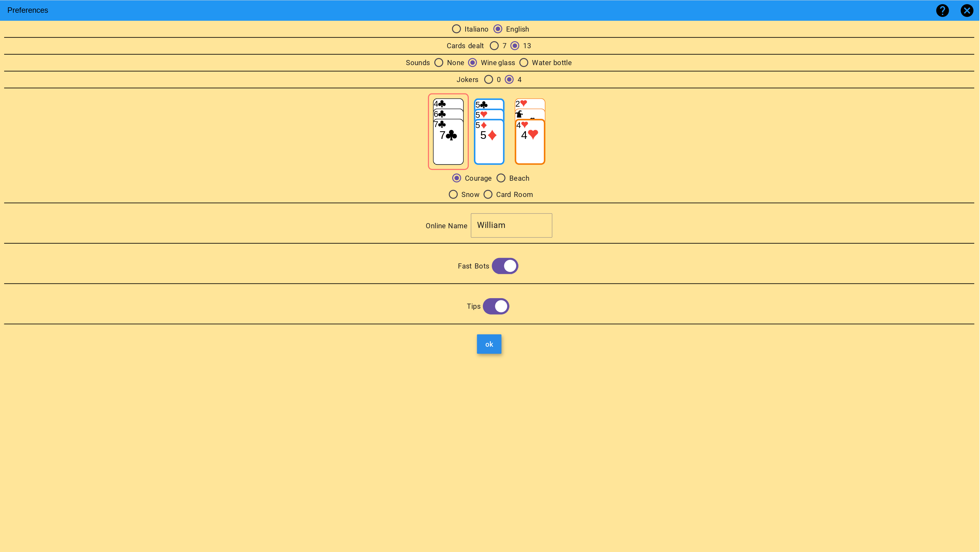Toggle the Tips switch
The height and width of the screenshot is (552, 980).
[x=496, y=306]
